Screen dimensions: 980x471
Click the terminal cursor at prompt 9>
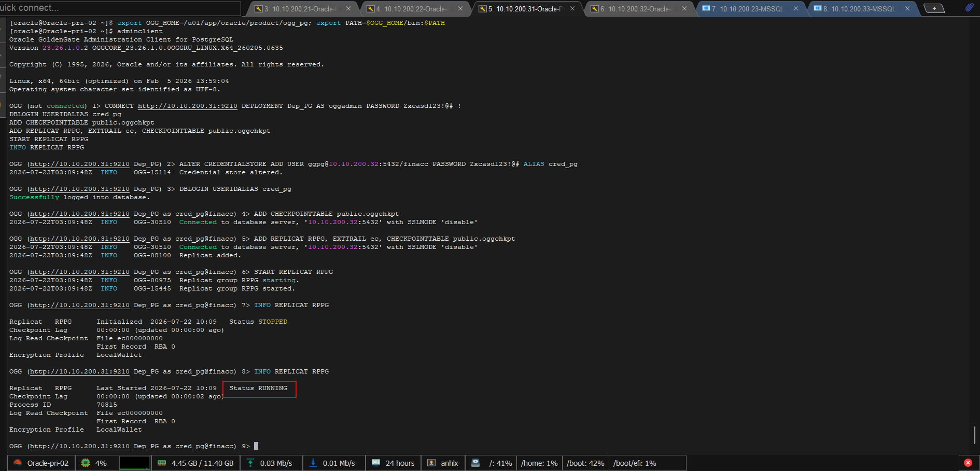click(256, 446)
